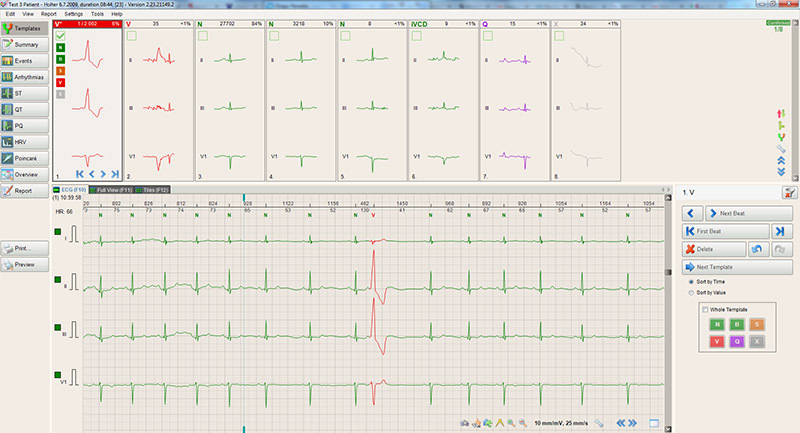Open the Tools menu
The height and width of the screenshot is (433, 800).
click(97, 14)
